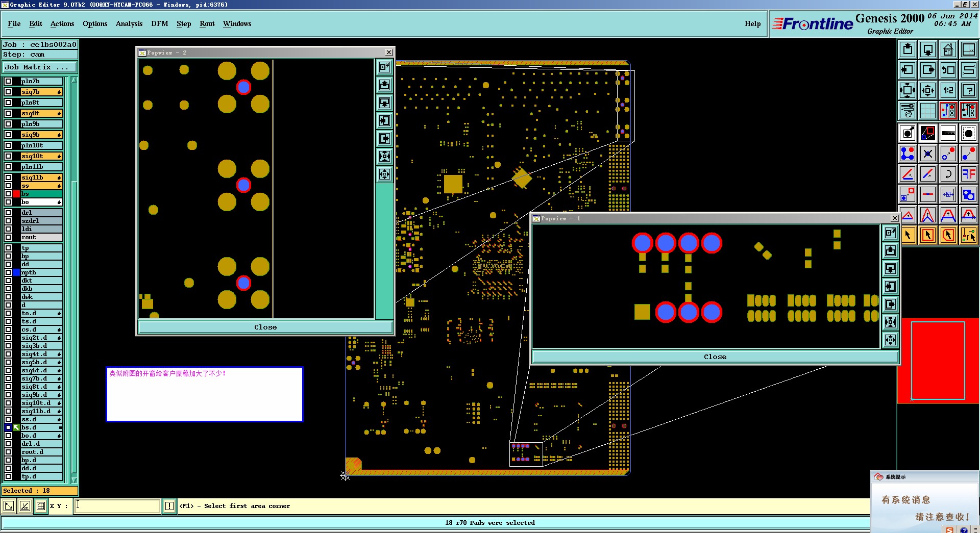This screenshot has height=533, width=980.
Task: Open the wrench and palette settings icon
Action: [x=908, y=111]
